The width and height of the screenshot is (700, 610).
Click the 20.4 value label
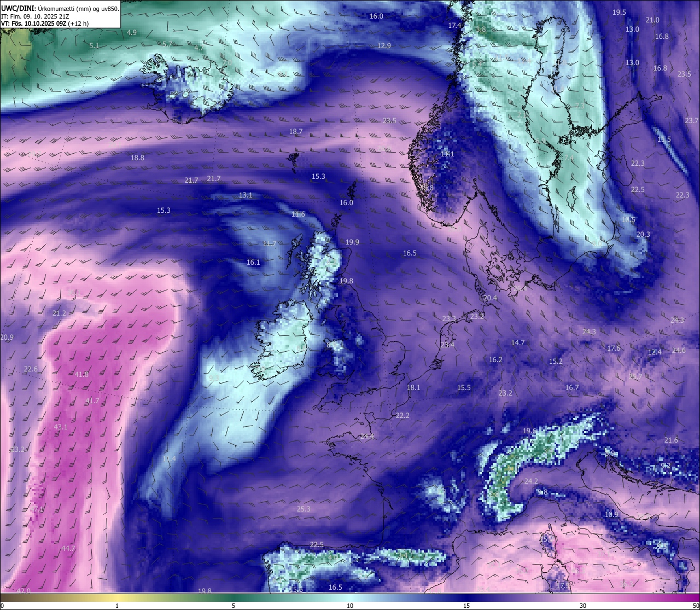coord(491,298)
